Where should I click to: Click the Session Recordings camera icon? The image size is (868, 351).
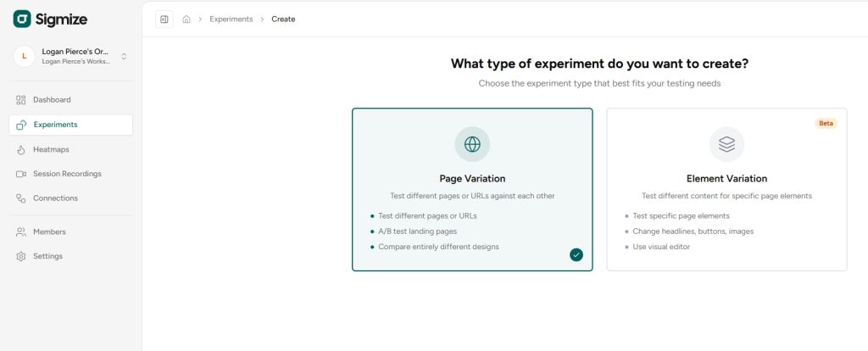pyautogui.click(x=21, y=174)
